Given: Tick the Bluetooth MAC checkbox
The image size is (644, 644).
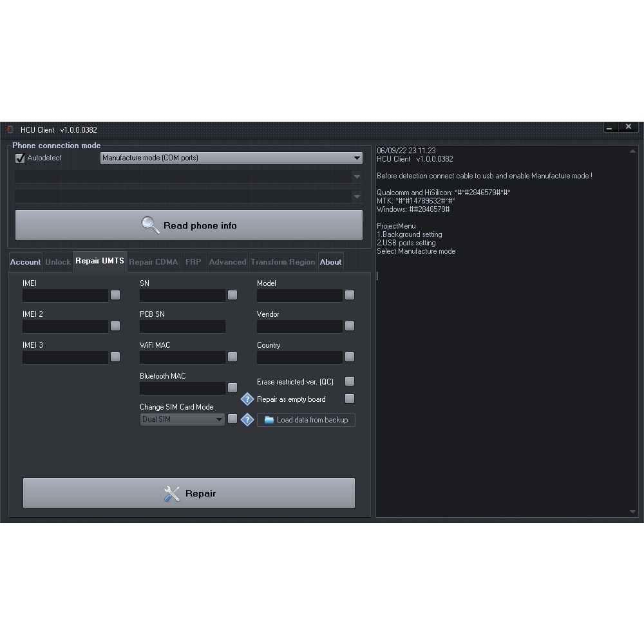Looking at the screenshot, I should click(232, 387).
